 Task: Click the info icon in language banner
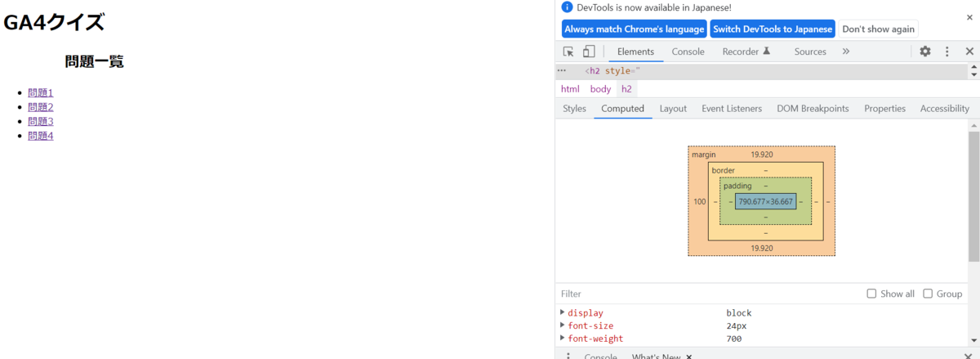[568, 7]
